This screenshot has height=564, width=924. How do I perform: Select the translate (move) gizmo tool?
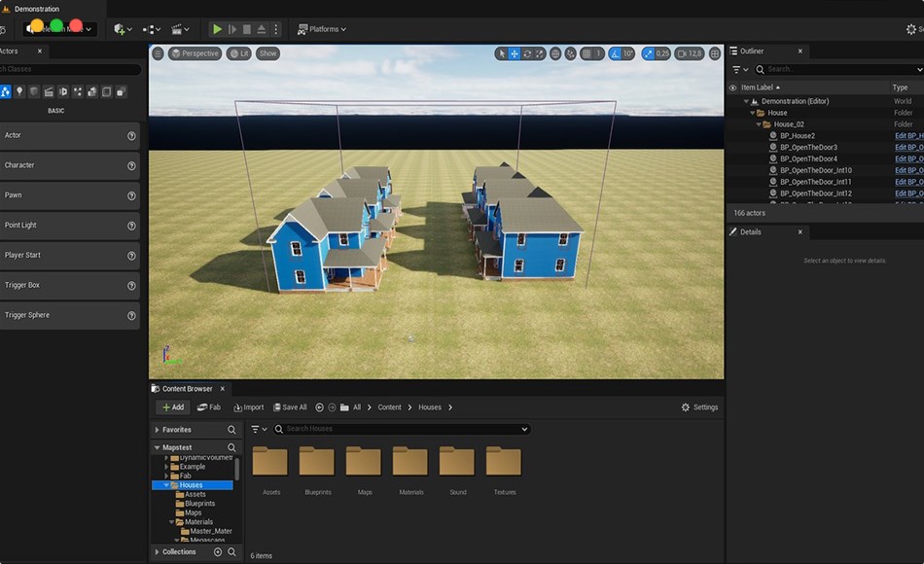tap(515, 53)
